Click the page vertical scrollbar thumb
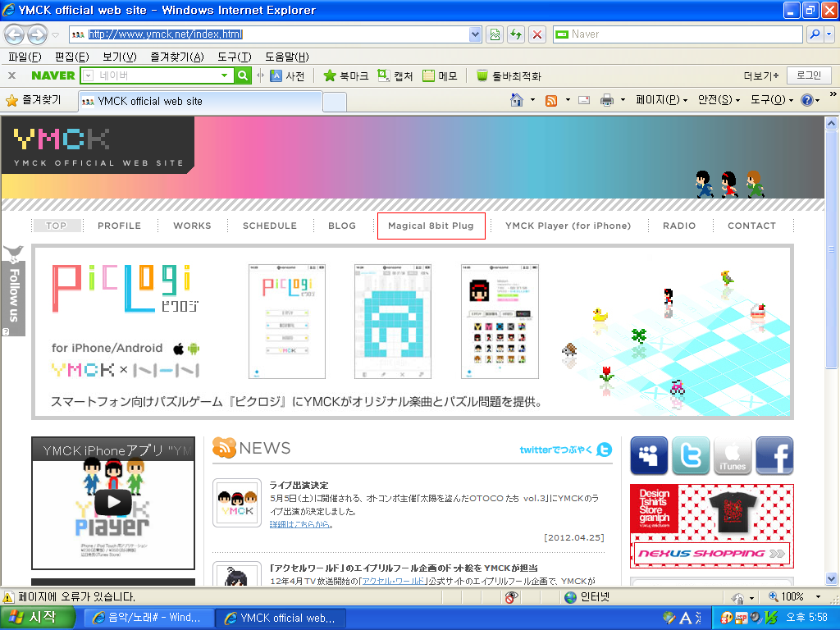 831,249
